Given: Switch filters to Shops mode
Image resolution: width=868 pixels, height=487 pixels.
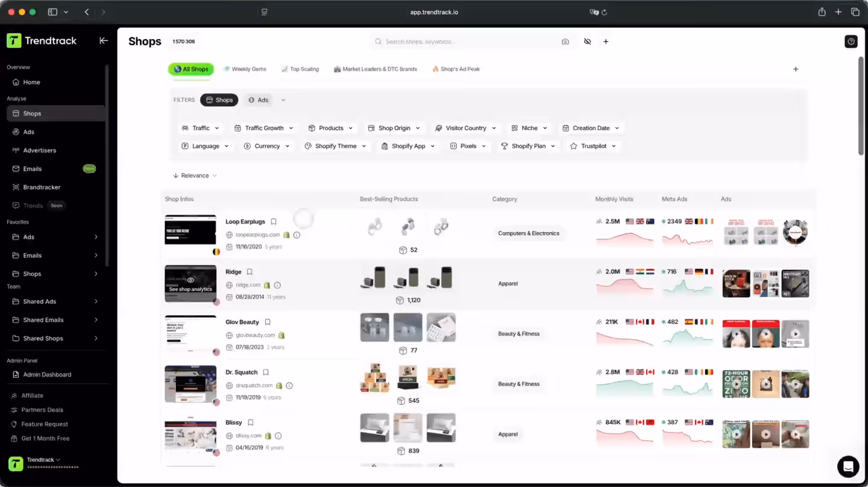Looking at the screenshot, I should pos(219,99).
